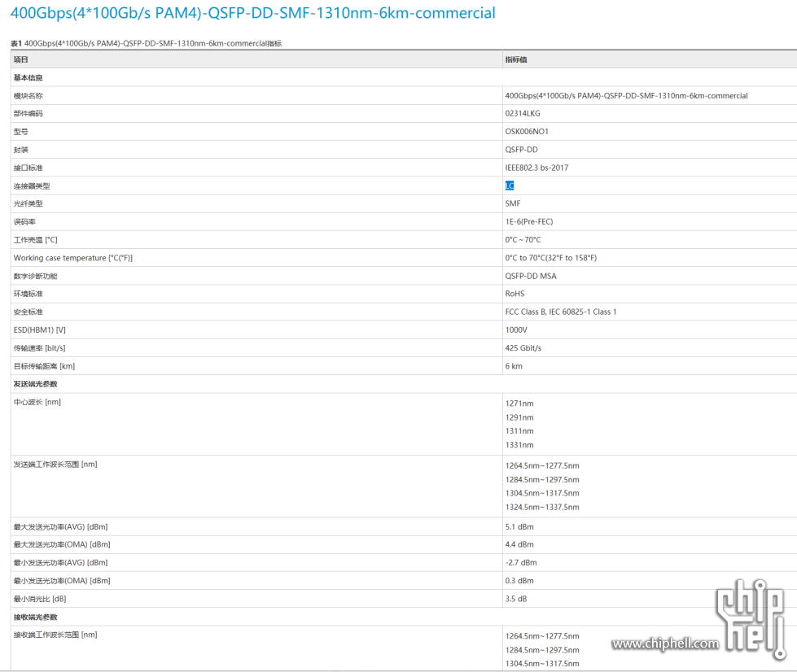
Task: Select the extinction ratio value 3.5 dB
Action: [515, 600]
